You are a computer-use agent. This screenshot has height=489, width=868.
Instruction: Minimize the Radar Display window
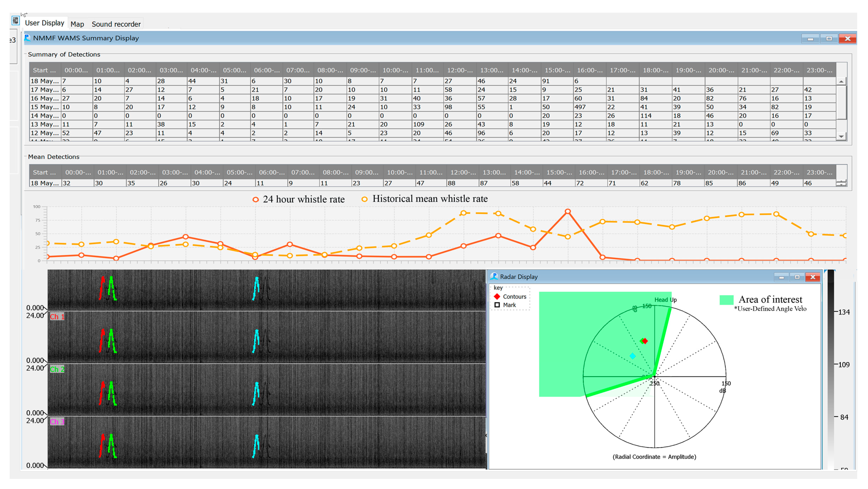(781, 277)
